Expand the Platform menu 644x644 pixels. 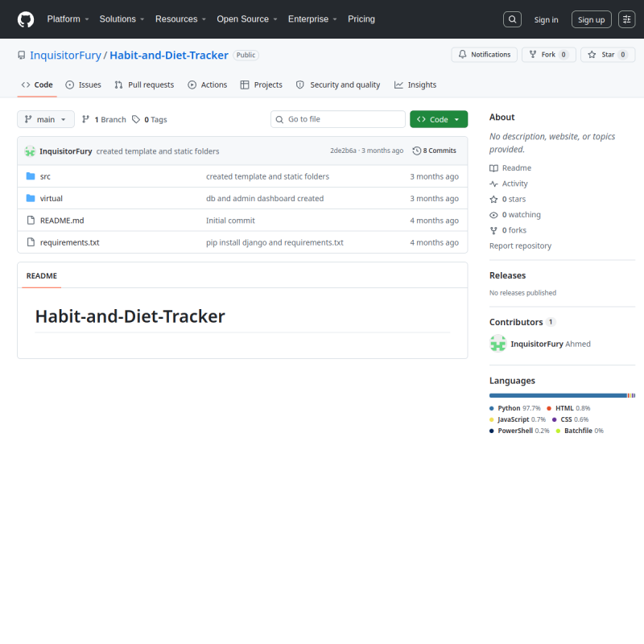68,19
